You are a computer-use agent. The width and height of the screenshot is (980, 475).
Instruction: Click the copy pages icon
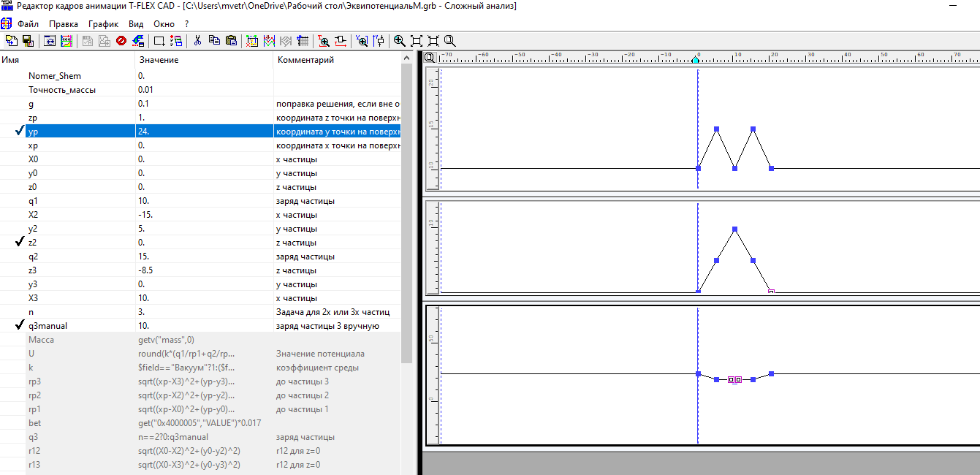coord(214,41)
